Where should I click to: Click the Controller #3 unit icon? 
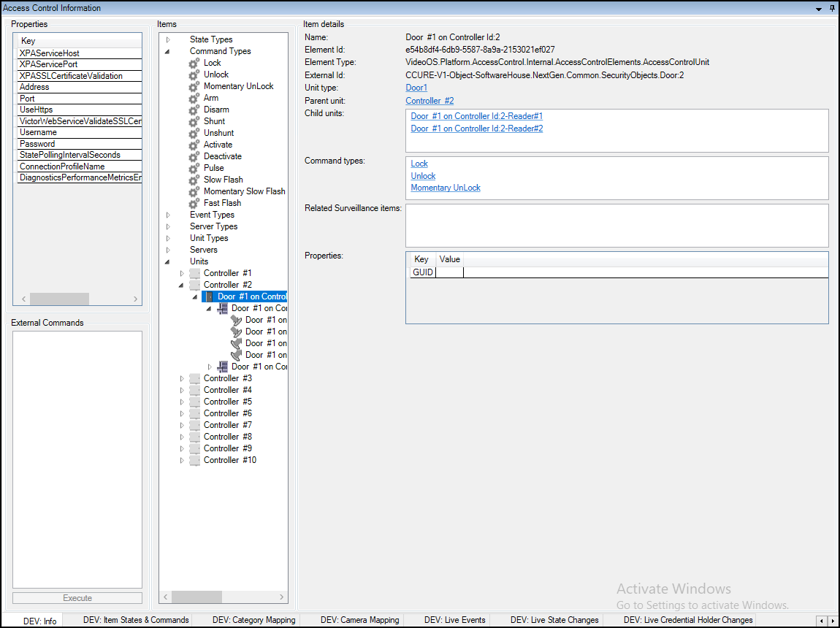click(194, 378)
